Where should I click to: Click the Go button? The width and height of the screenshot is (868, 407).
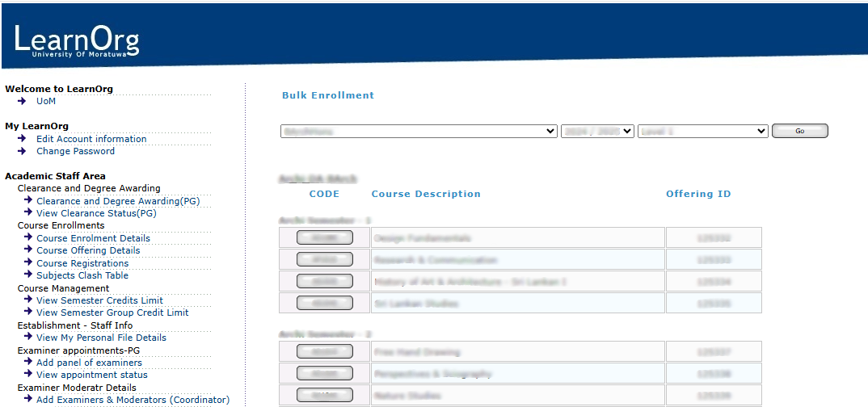pyautogui.click(x=799, y=131)
